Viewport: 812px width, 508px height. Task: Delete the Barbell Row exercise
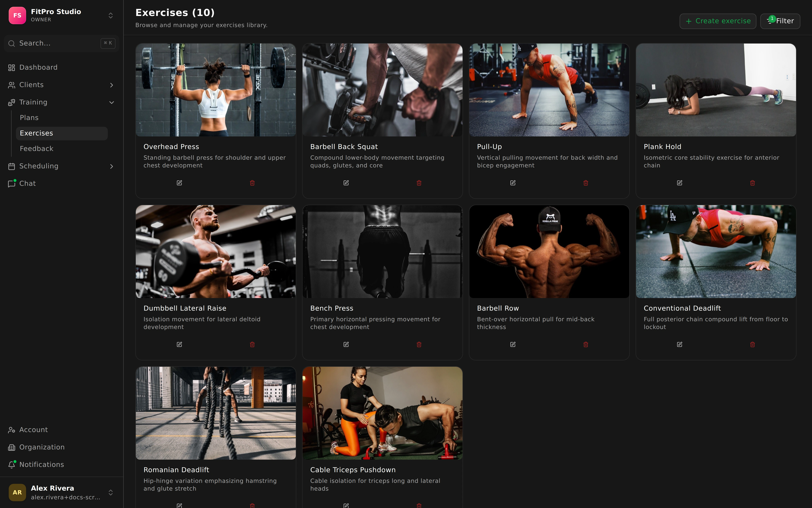[586, 344]
